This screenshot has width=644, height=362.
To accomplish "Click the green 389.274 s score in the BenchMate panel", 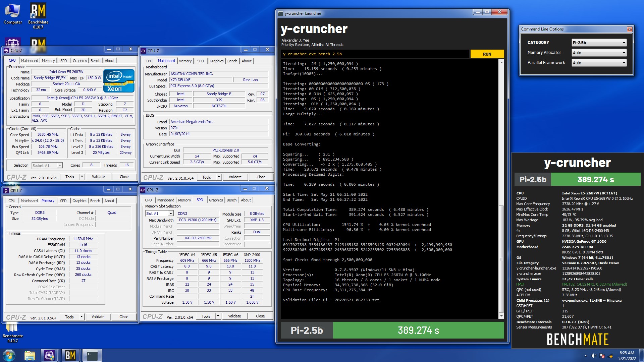I will coord(596,180).
